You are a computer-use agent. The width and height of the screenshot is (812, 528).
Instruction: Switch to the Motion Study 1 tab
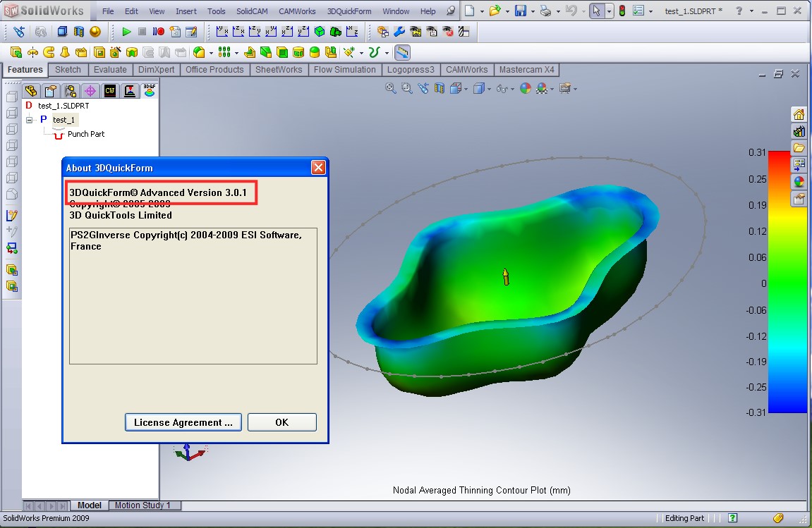pos(143,505)
